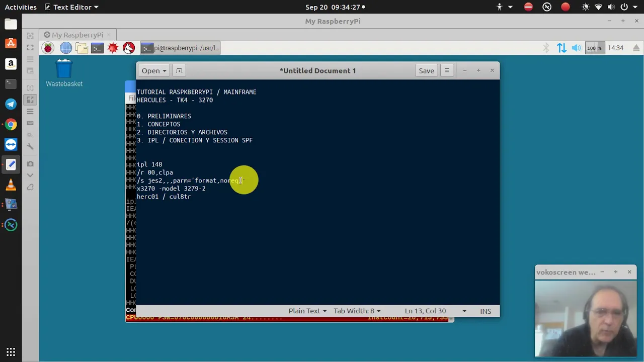Close the vokoscreen webcam window
Viewport: 644px width, 362px height.
(629, 272)
